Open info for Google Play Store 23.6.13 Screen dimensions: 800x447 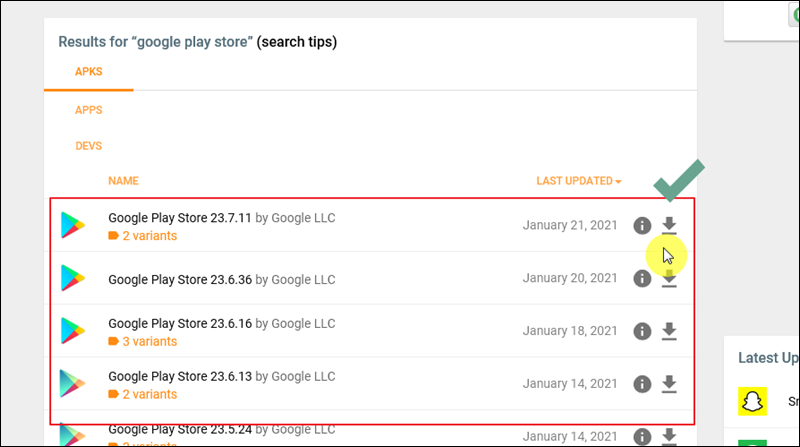pyautogui.click(x=642, y=384)
